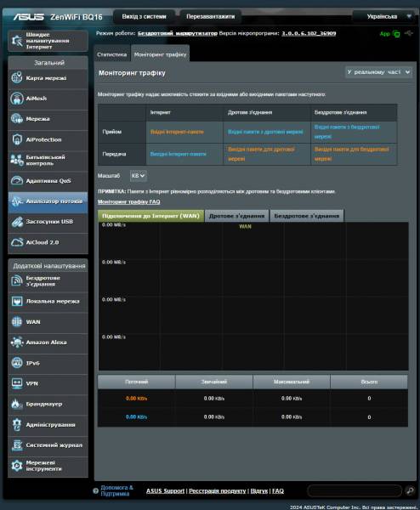This screenshot has height=510, width=420.
Task: Open the Реєстрація продукту link
Action: [218, 490]
